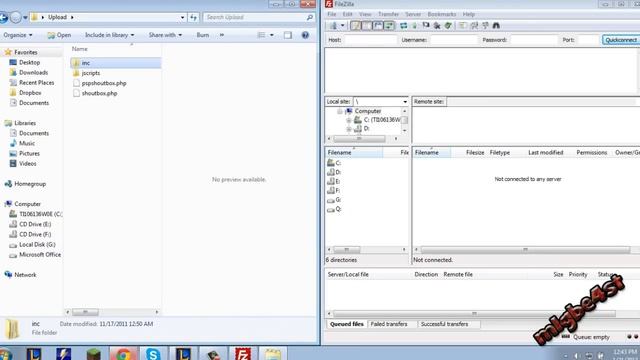
Task: Open the Share with dropdown
Action: 165,35
